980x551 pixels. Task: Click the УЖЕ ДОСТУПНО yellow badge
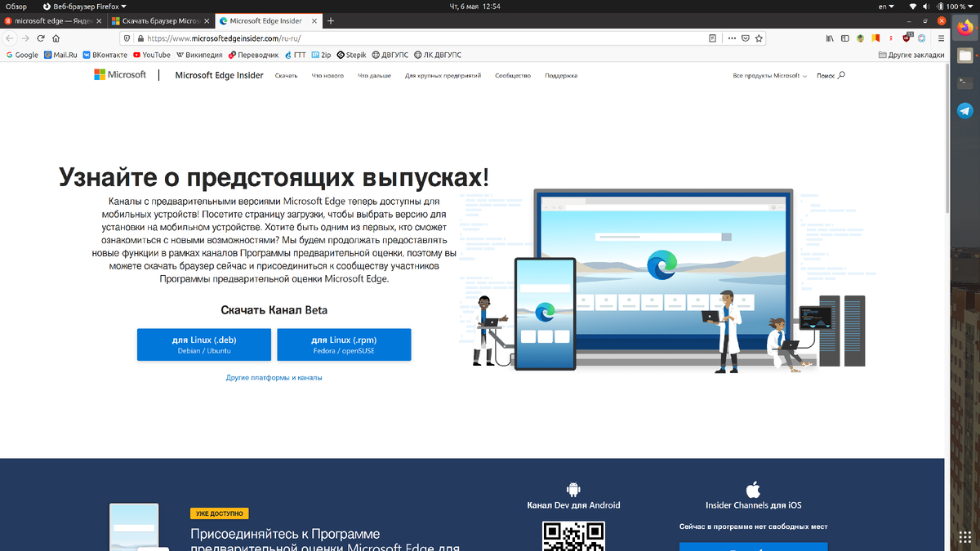[x=220, y=513]
